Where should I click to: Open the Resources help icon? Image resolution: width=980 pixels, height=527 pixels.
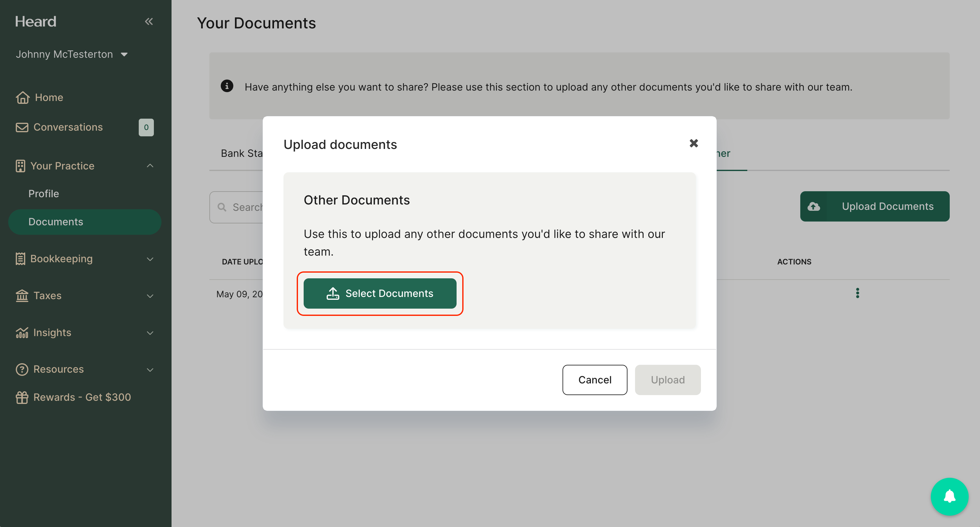(x=22, y=369)
